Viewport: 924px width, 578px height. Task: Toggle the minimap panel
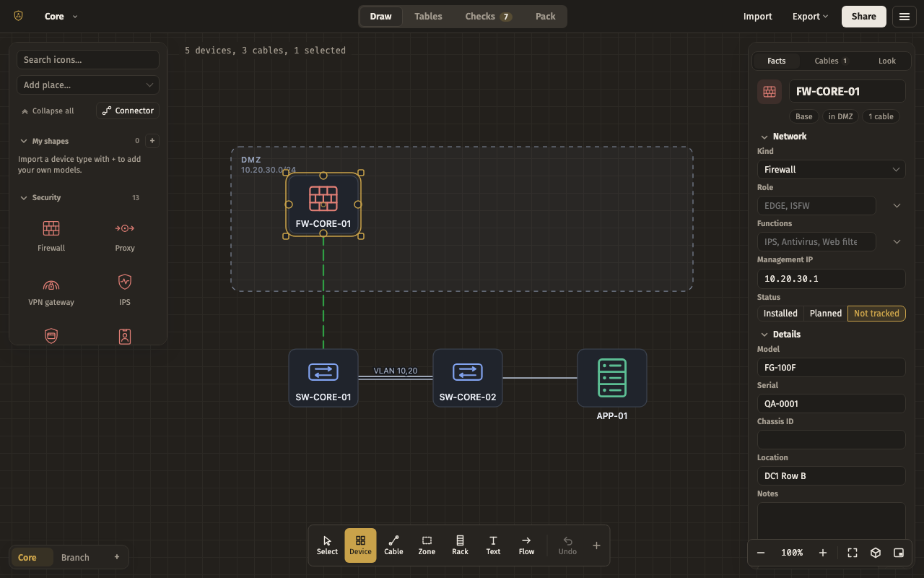[x=899, y=553]
